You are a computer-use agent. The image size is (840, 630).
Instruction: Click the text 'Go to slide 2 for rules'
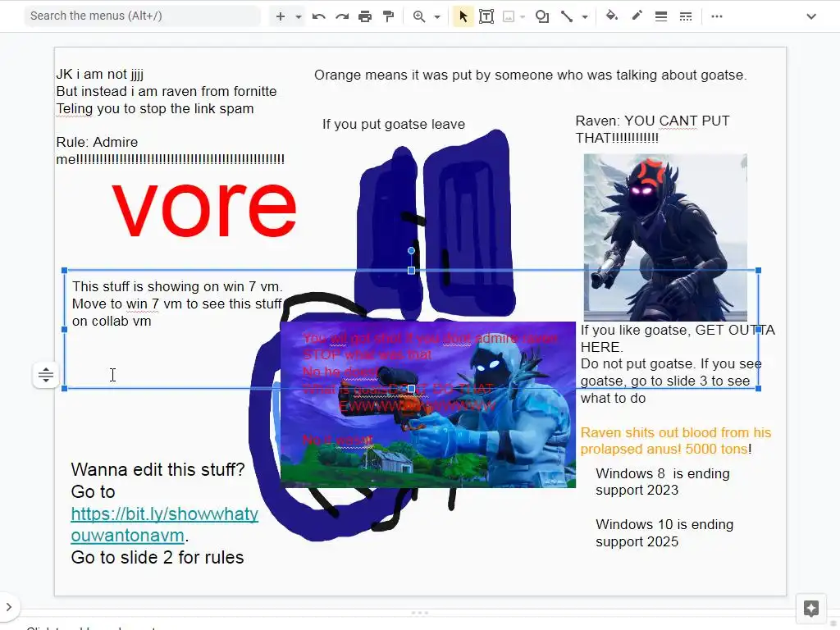[157, 557]
